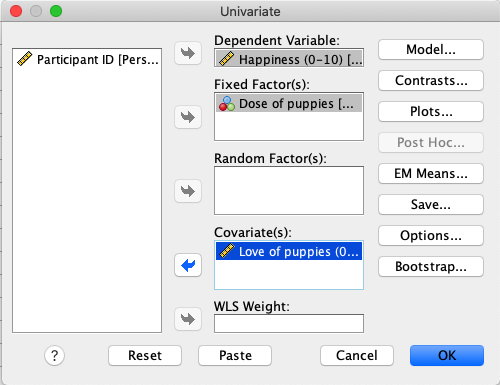This screenshot has height=385, width=500.
Task: Select Participant ID variable in source list
Action: pos(87,59)
